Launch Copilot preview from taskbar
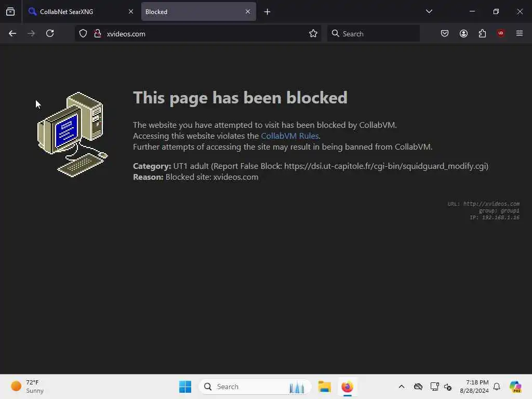Viewport: 532px width, 399px height. [x=515, y=387]
